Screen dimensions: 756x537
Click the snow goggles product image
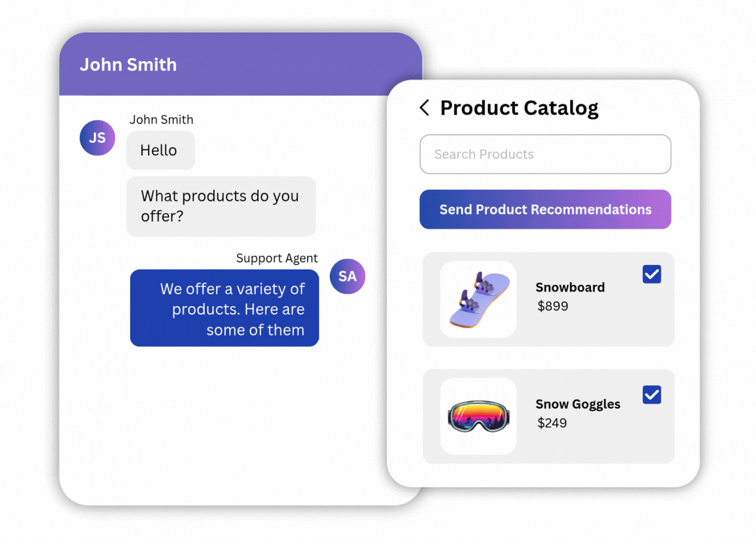[478, 416]
